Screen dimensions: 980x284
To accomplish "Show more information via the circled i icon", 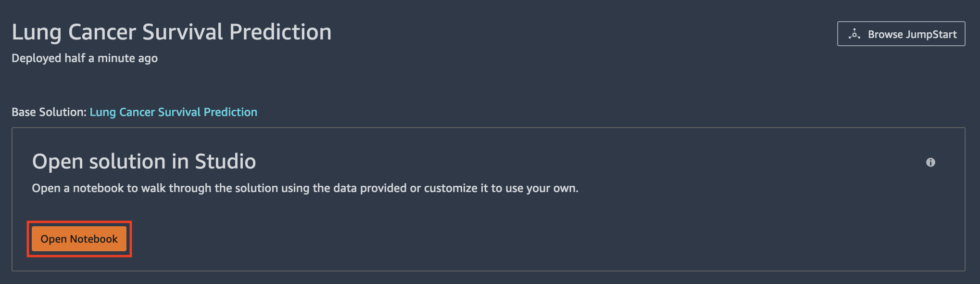I will coord(930,162).
